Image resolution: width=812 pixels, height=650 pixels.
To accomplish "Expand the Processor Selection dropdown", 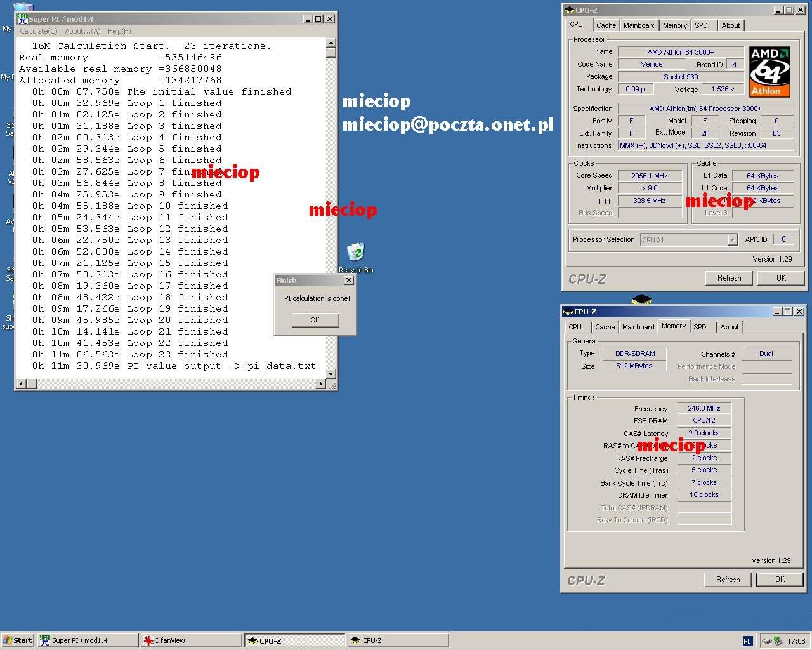I will (732, 240).
